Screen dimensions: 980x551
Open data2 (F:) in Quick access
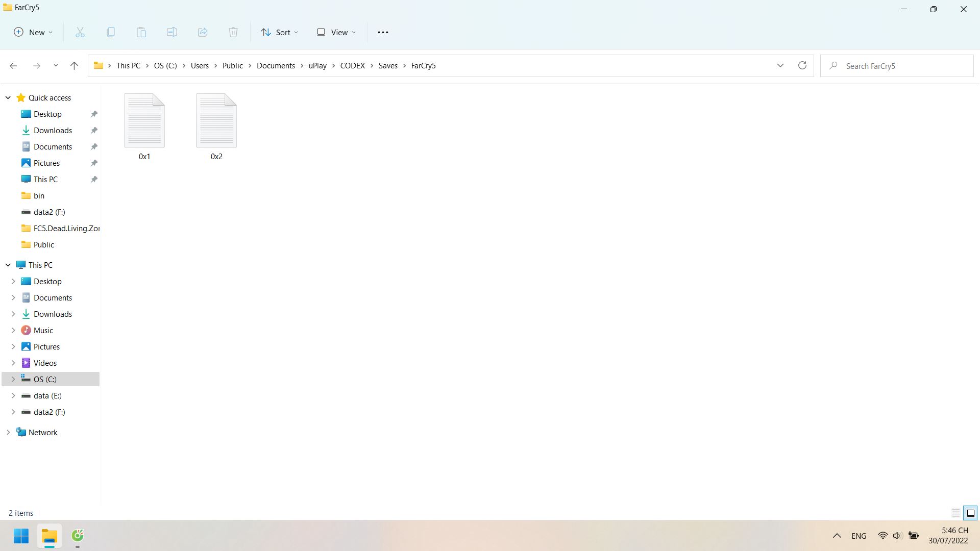coord(51,212)
